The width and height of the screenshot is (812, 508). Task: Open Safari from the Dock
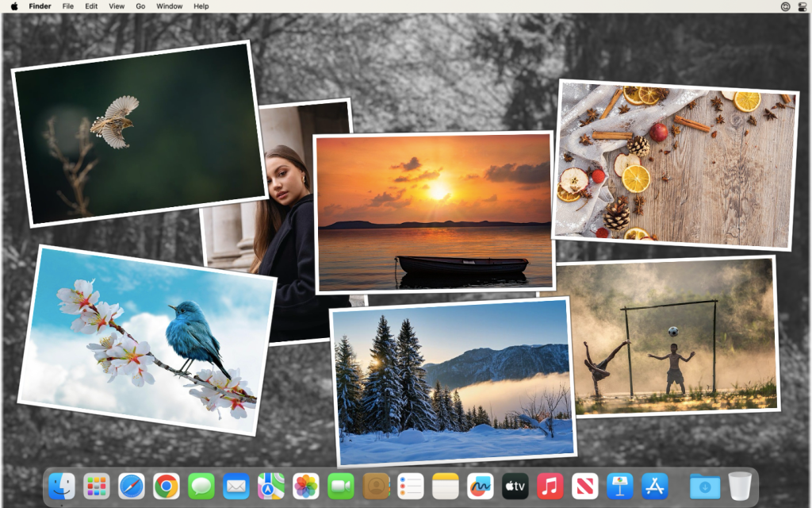(x=132, y=487)
